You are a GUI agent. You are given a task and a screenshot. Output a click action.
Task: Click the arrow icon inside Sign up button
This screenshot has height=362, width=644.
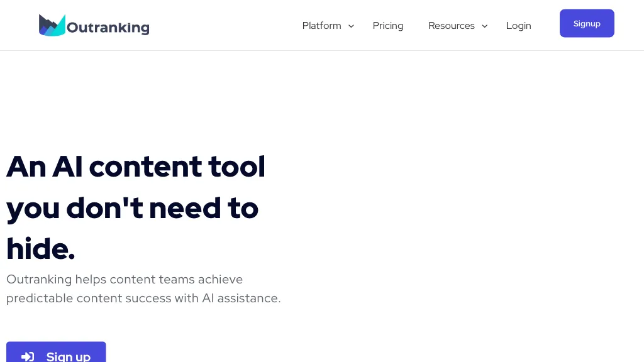point(28,356)
